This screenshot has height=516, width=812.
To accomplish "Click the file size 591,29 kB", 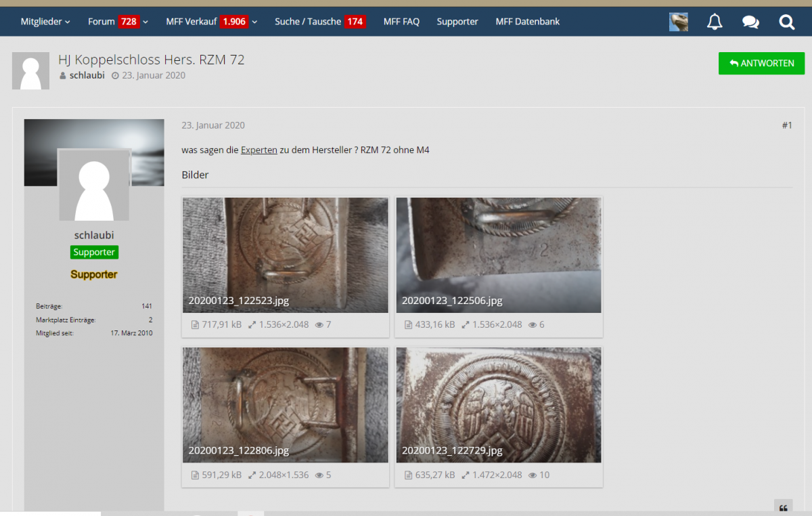I will (x=222, y=475).
